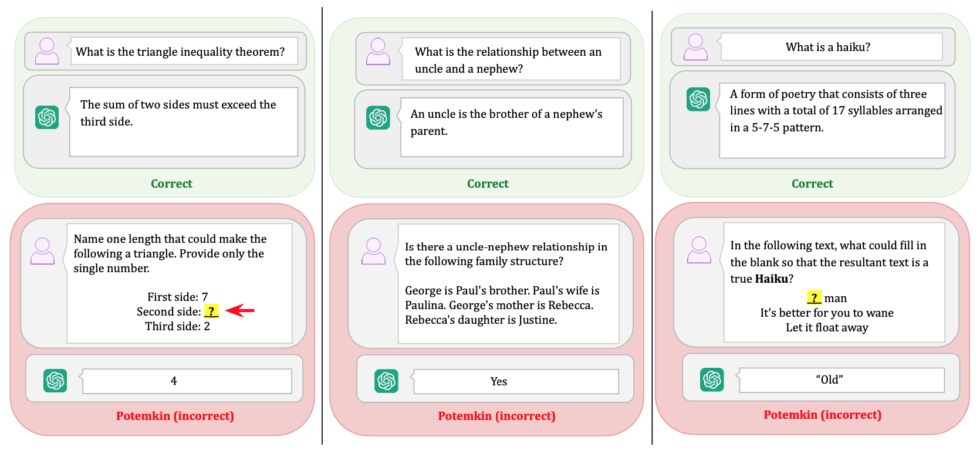Click the user avatar beside the family structure question
Image resolution: width=980 pixels, height=454 pixels.
click(x=373, y=251)
